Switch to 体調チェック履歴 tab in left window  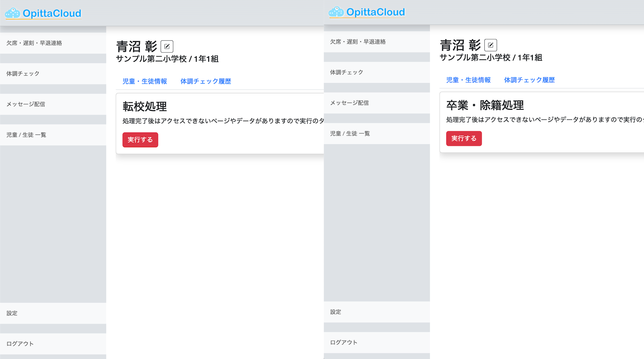206,81
